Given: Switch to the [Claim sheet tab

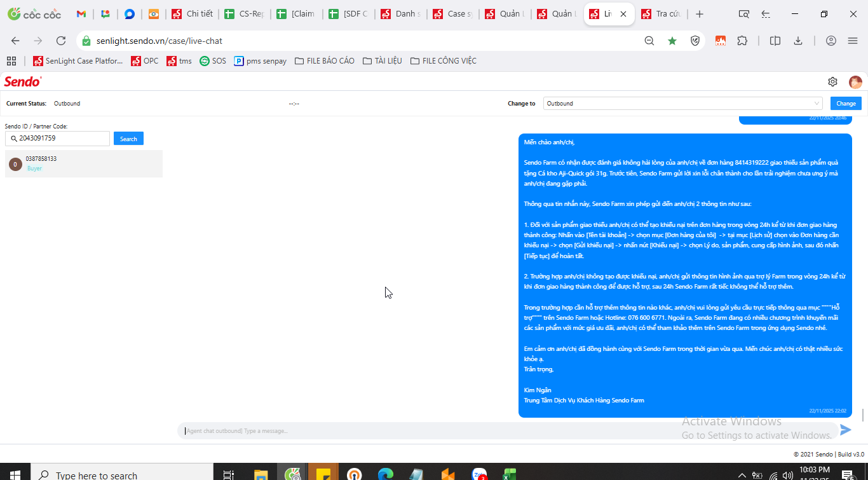Looking at the screenshot, I should pyautogui.click(x=297, y=14).
